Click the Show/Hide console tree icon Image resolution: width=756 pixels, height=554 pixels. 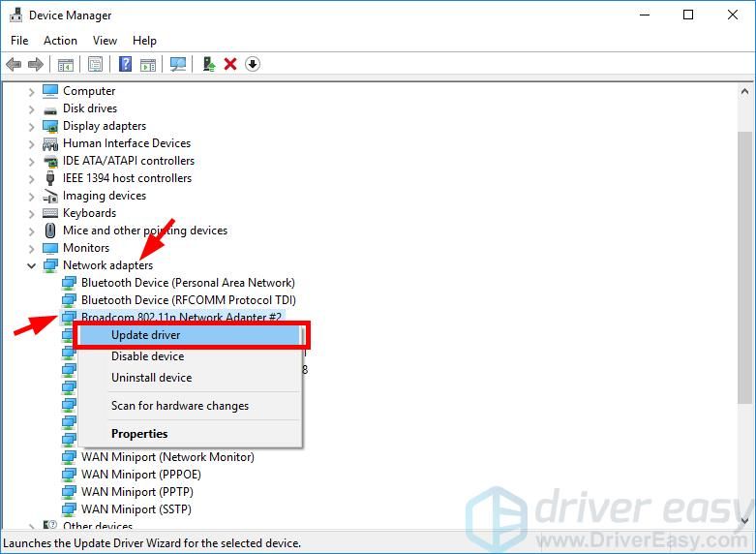tap(65, 65)
